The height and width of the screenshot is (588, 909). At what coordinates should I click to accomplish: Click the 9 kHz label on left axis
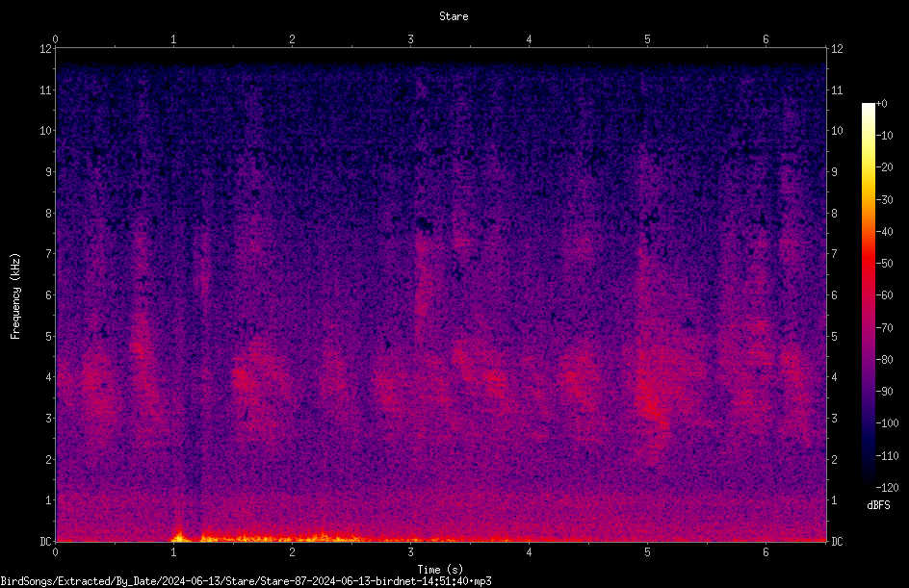tap(49, 171)
